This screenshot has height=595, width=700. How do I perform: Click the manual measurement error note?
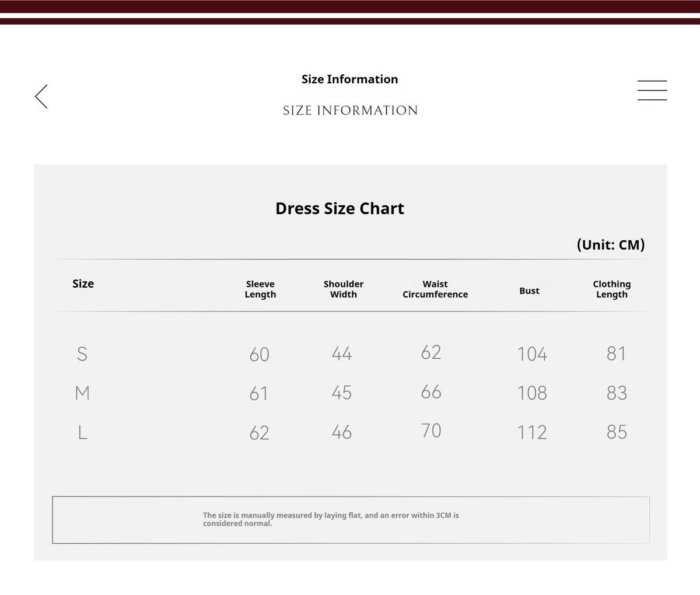click(x=331, y=519)
